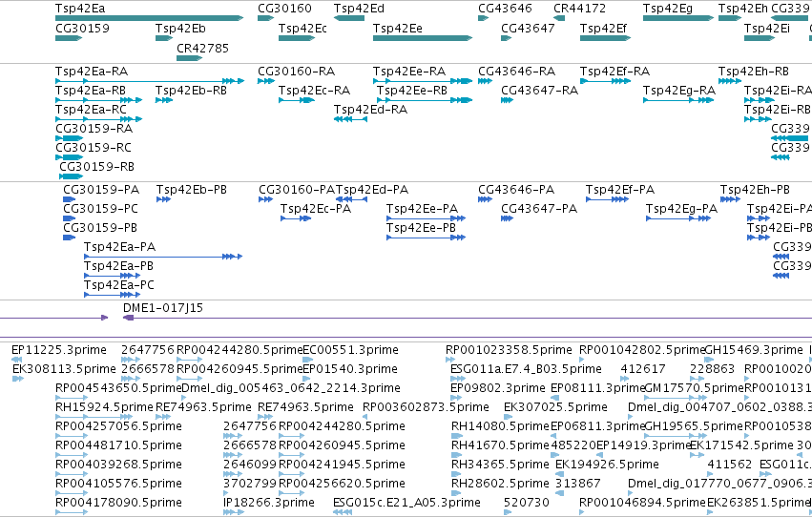
Task: Select the Tsp42Ec-RA transcript label
Action: 314,91
